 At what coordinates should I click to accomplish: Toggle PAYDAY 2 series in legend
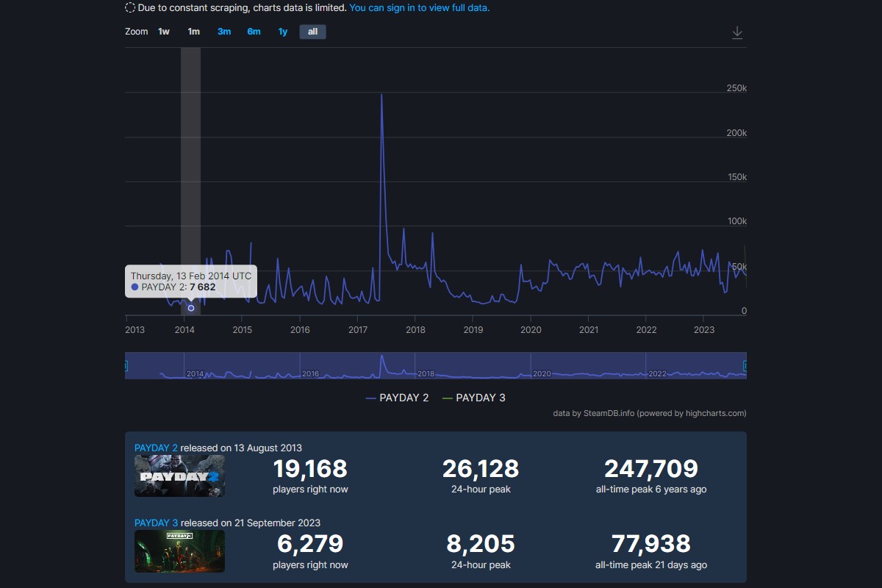tap(397, 398)
